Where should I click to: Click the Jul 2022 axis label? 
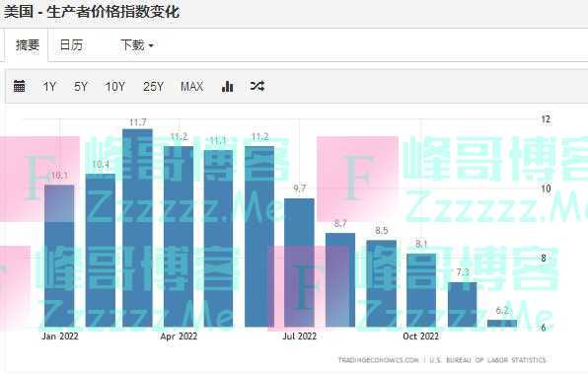299,337
